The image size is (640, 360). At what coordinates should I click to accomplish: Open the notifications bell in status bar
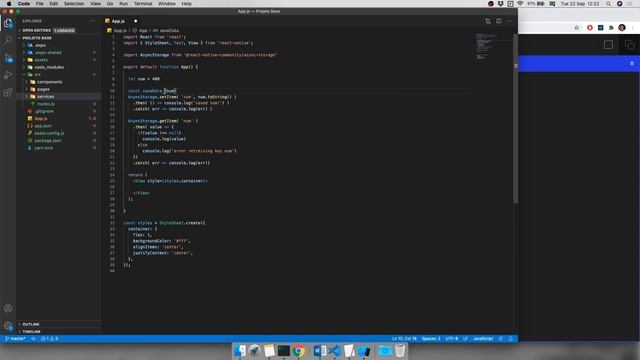(x=511, y=339)
